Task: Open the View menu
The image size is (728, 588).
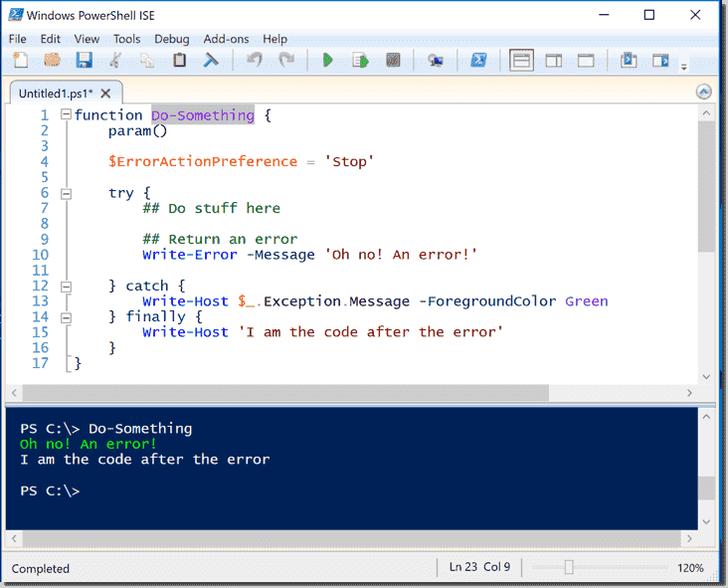Action: (x=87, y=39)
